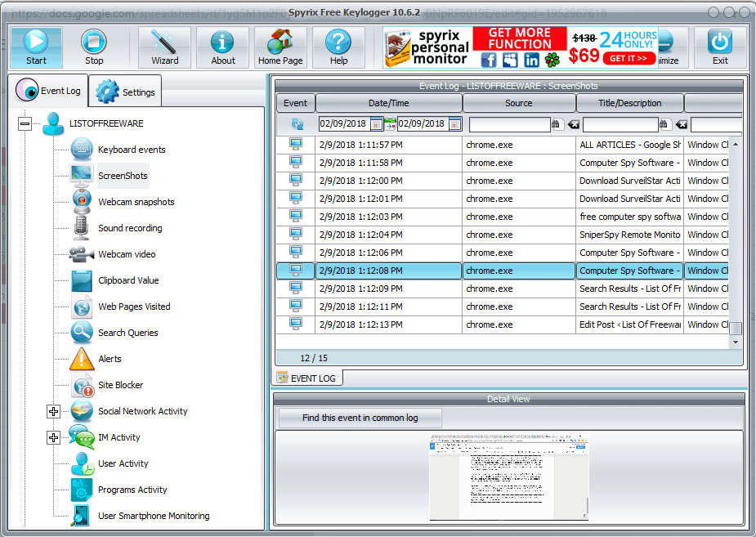Select the Edit Post < List Of Freewar row
The height and width of the screenshot is (537, 756).
[x=503, y=325]
